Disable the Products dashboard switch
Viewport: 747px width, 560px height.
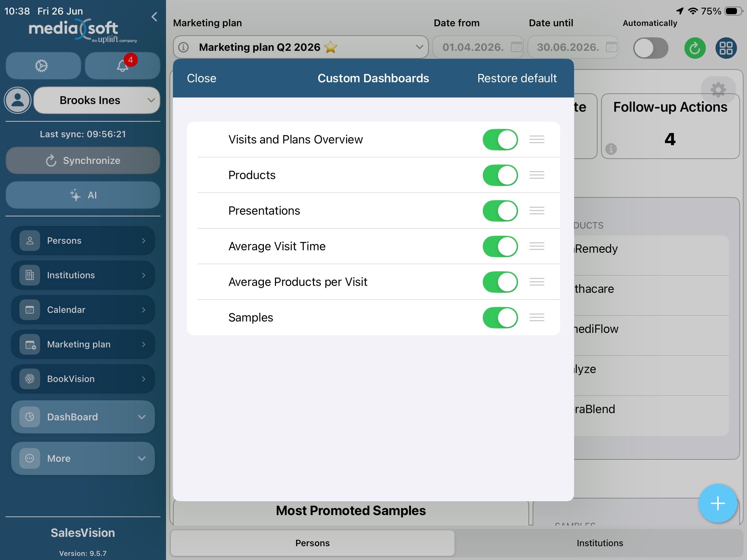[x=500, y=175]
